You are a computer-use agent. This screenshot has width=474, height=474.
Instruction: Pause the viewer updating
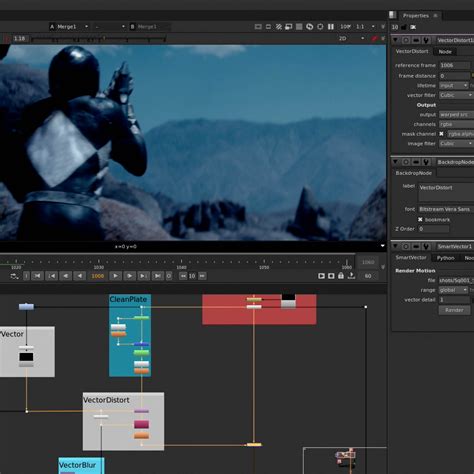pyautogui.click(x=331, y=27)
